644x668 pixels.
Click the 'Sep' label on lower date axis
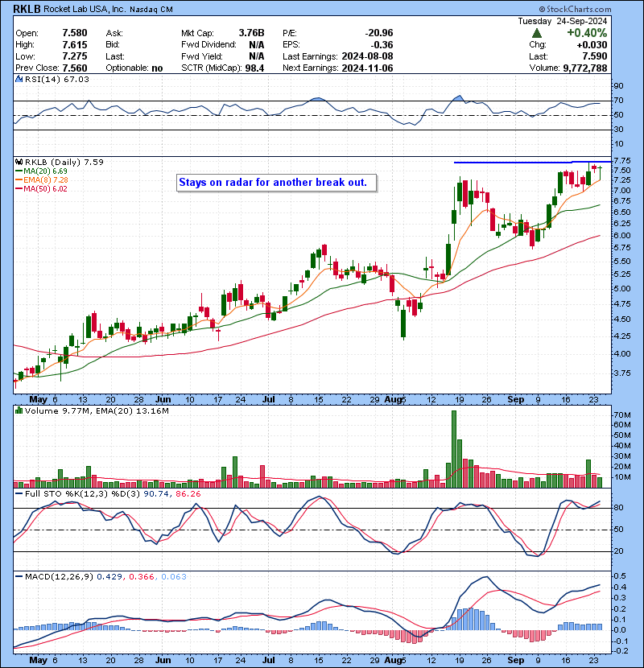pyautogui.click(x=516, y=660)
